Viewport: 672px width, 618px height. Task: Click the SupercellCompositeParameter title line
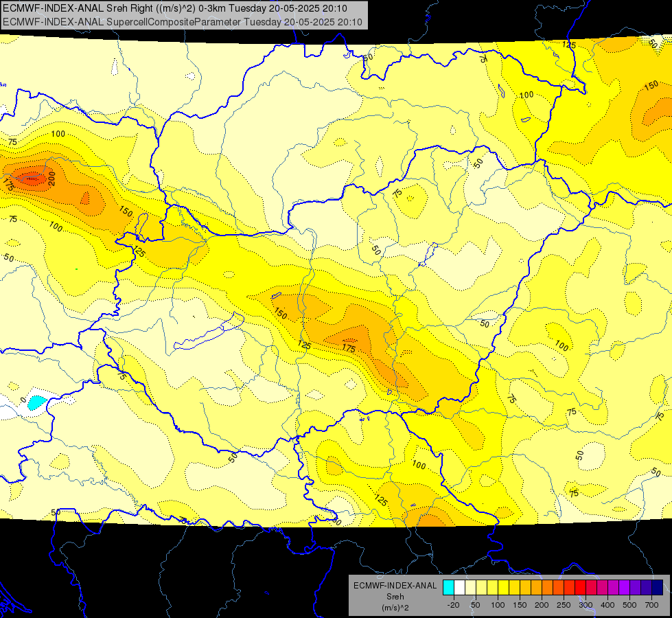(183, 22)
